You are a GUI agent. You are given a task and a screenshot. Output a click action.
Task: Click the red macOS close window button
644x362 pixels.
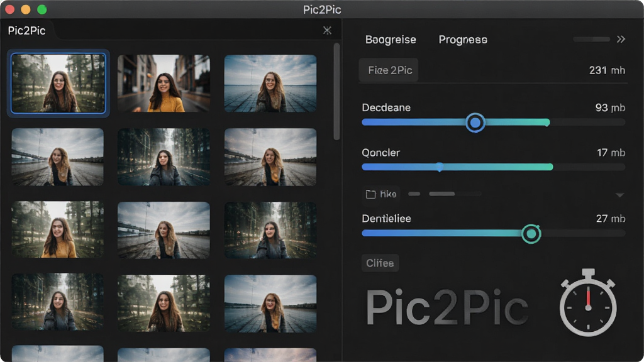pyautogui.click(x=9, y=9)
